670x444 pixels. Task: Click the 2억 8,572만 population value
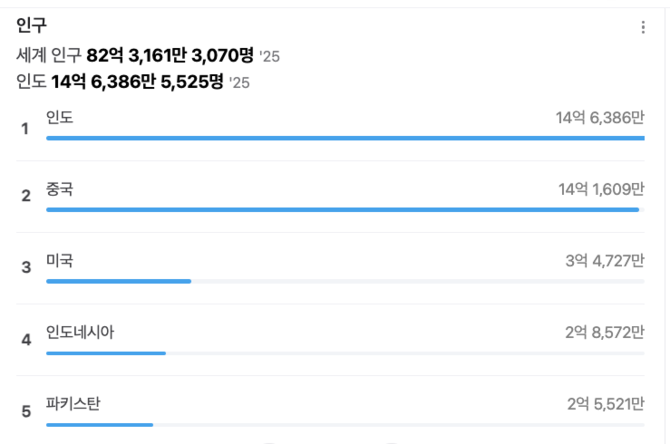[x=604, y=332]
